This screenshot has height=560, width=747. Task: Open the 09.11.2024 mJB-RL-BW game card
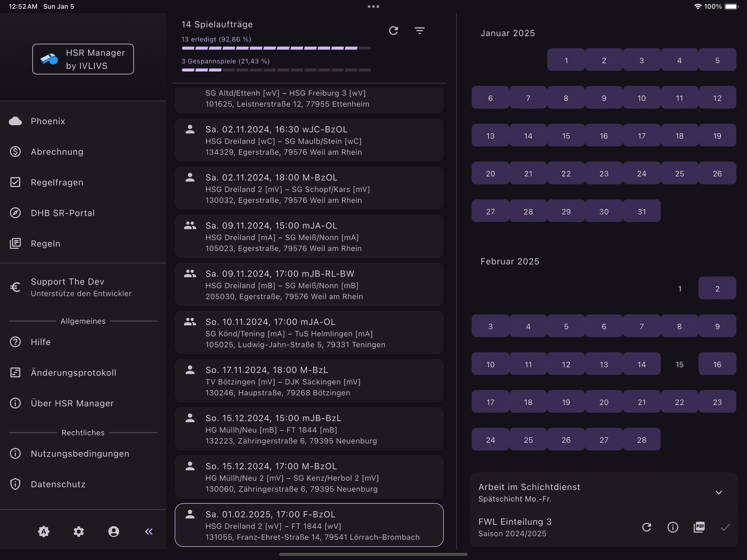[309, 284]
